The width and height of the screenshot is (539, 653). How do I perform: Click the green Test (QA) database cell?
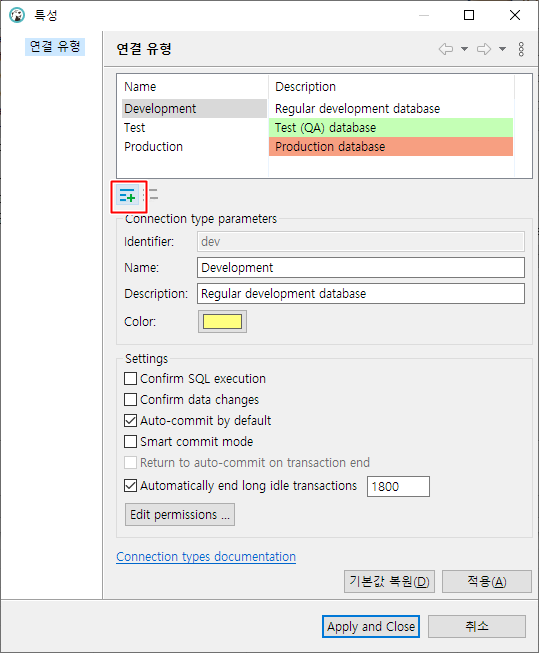391,127
